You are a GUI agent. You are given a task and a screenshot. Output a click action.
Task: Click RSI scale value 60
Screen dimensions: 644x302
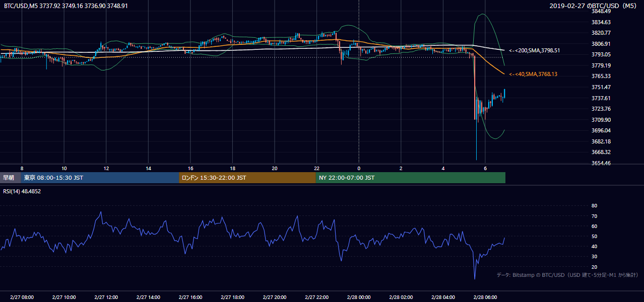[594, 226]
